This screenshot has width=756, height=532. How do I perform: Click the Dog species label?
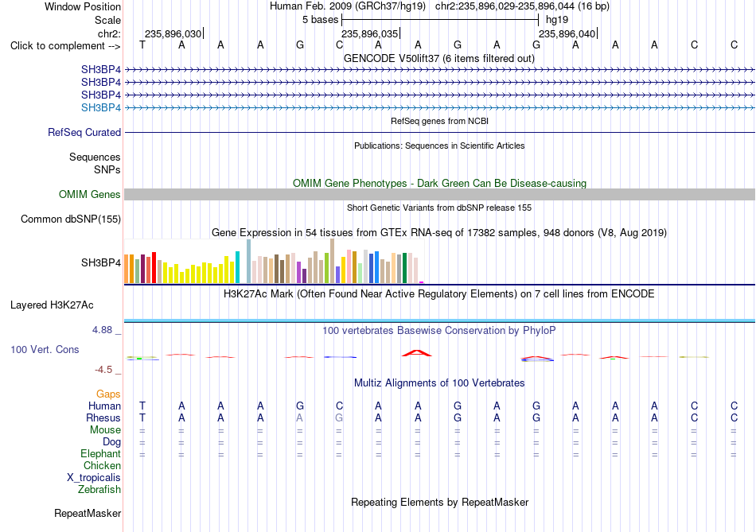(111, 442)
